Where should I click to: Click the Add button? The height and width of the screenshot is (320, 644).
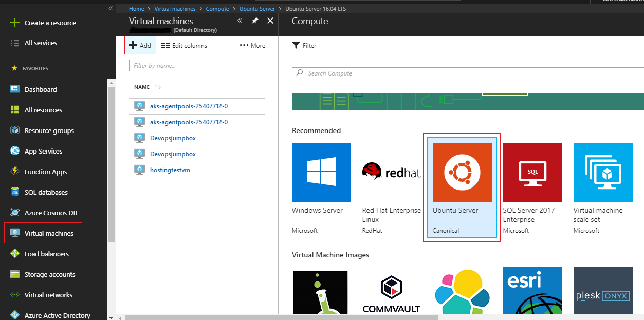[140, 46]
